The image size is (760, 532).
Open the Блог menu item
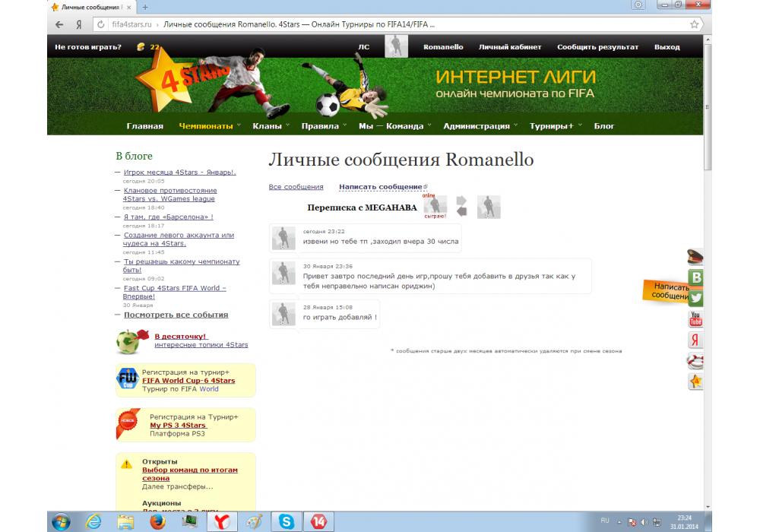click(x=604, y=126)
